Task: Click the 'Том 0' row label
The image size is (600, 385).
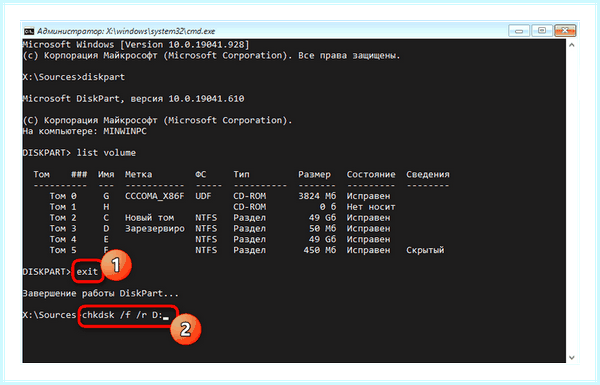Action: [x=63, y=196]
